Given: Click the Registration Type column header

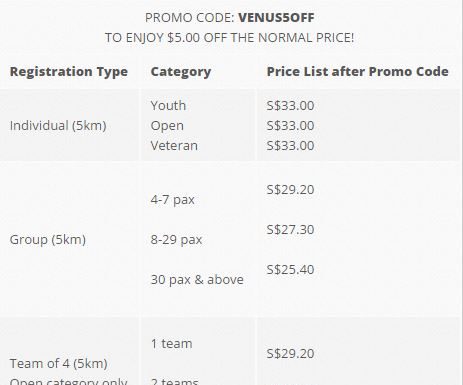Looking at the screenshot, I should [69, 72].
